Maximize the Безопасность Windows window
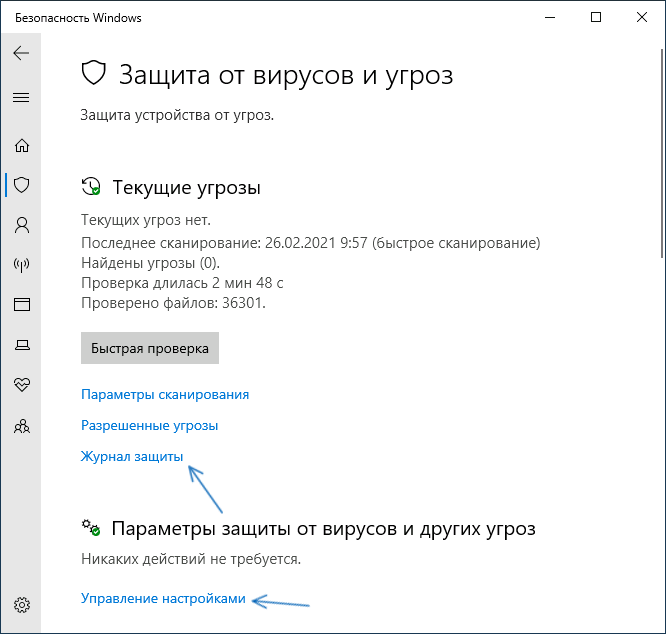The width and height of the screenshot is (666, 634). coord(596,17)
